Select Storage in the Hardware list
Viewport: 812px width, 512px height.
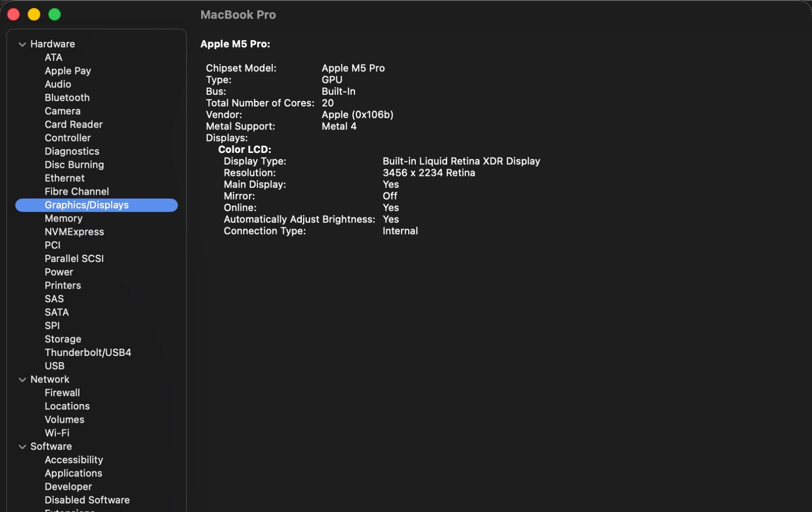point(63,339)
